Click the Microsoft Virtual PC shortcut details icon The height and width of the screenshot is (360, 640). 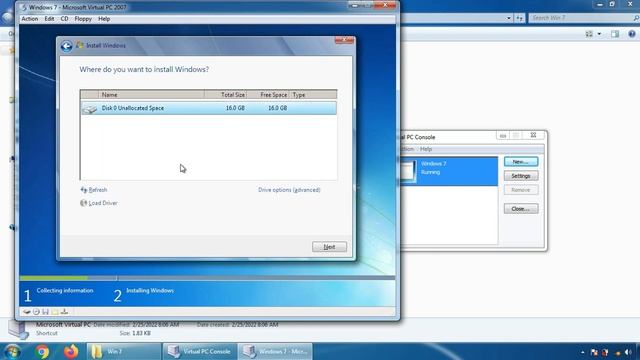(x=18, y=329)
